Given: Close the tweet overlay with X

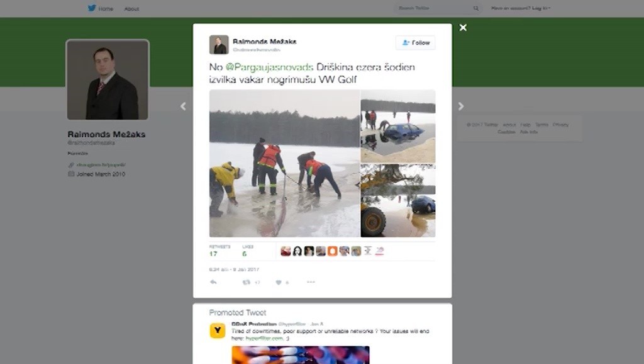Looking at the screenshot, I should pyautogui.click(x=463, y=28).
